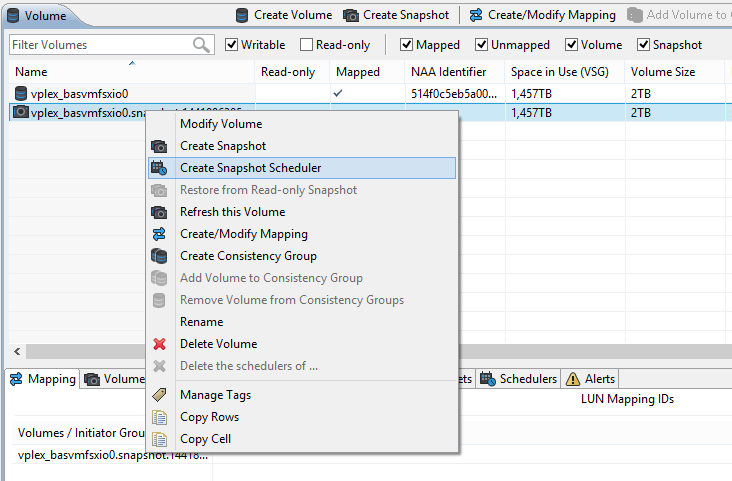Toggle the Unmapped filter checkbox

tap(482, 45)
